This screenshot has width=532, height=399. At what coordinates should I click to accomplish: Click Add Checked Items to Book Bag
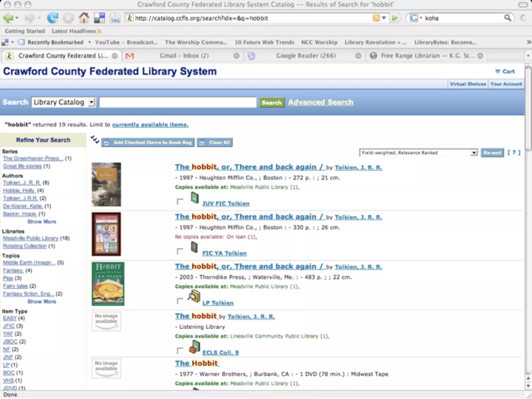(148, 142)
